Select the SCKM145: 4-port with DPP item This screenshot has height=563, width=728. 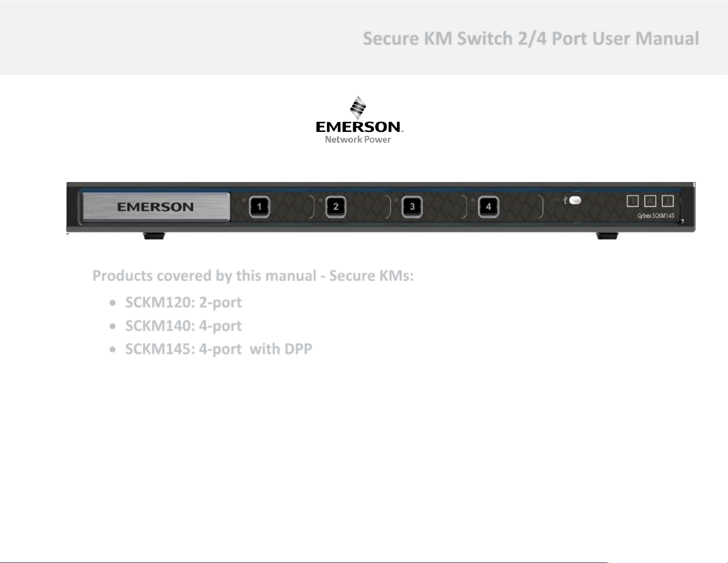[x=219, y=349]
